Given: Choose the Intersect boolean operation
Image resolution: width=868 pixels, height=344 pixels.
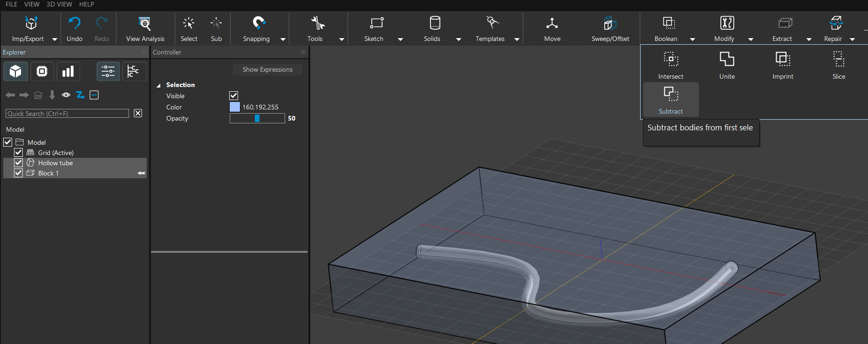Looking at the screenshot, I should (670, 60).
